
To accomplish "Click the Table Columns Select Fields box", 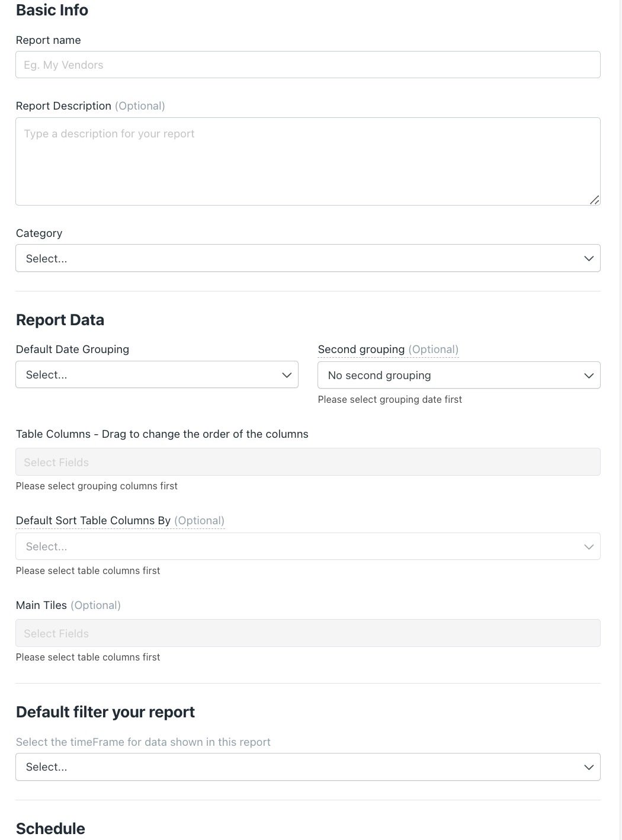I will click(x=307, y=462).
